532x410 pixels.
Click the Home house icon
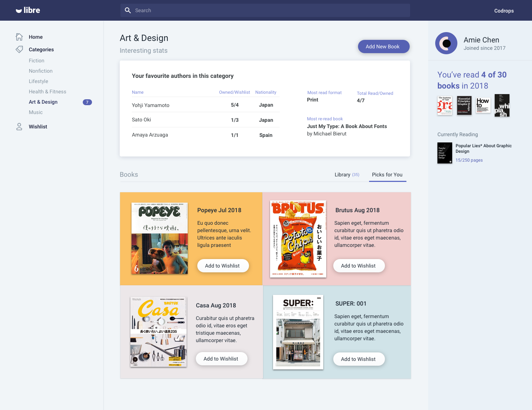point(19,37)
